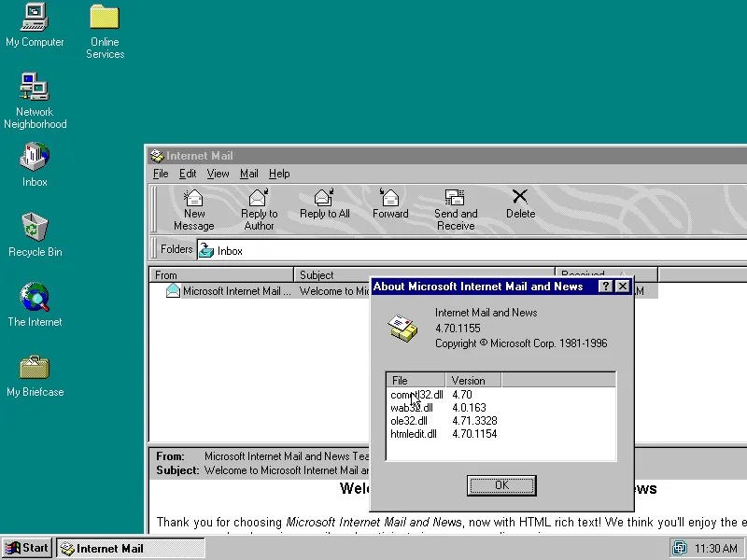747x560 pixels.
Task: Click the mail icon in the About dialog
Action: click(x=402, y=329)
